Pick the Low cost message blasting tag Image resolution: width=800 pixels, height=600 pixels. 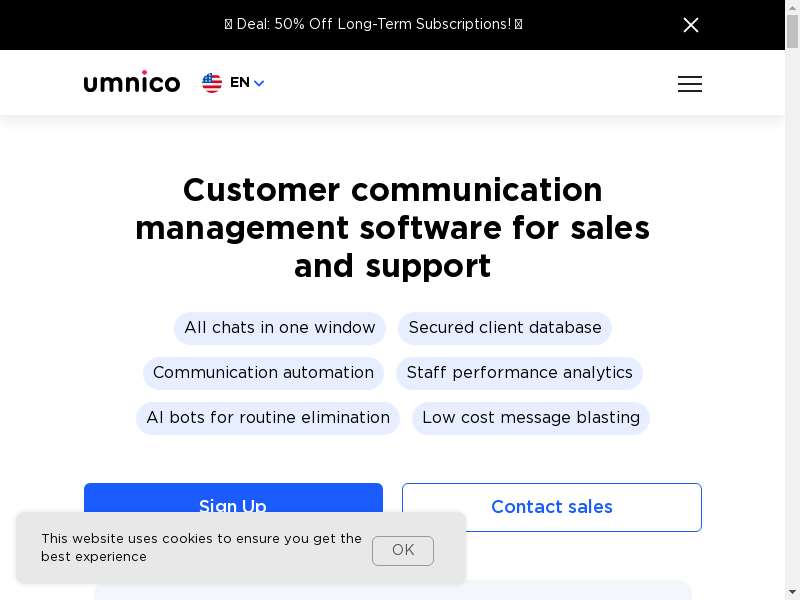coord(531,418)
